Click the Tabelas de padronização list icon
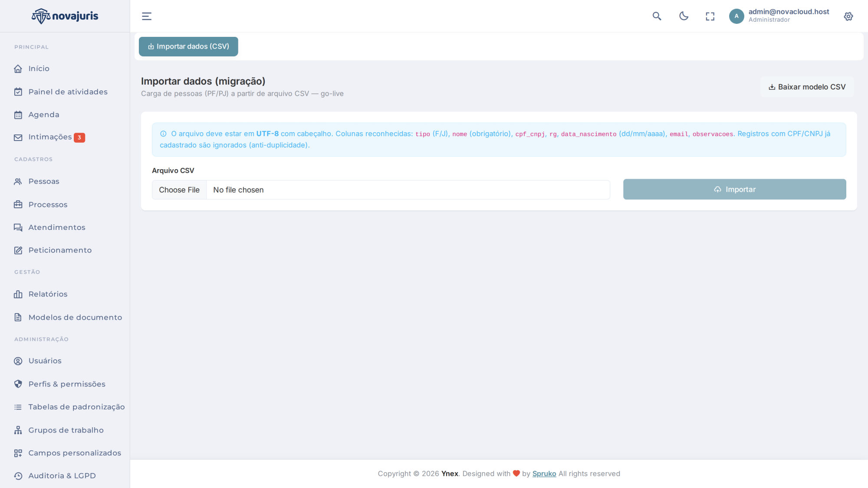868x488 pixels. click(18, 407)
